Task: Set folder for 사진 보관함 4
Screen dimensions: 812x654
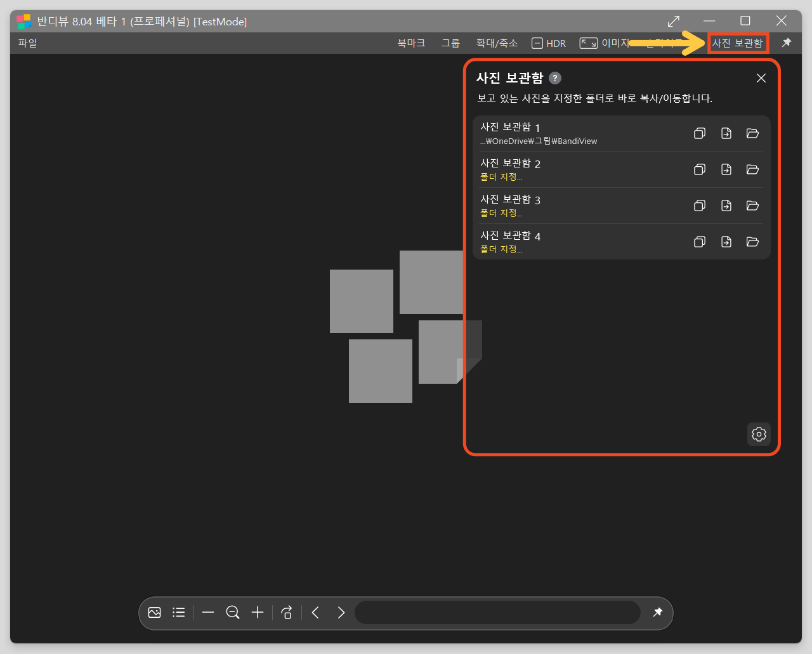Action: click(x=501, y=249)
